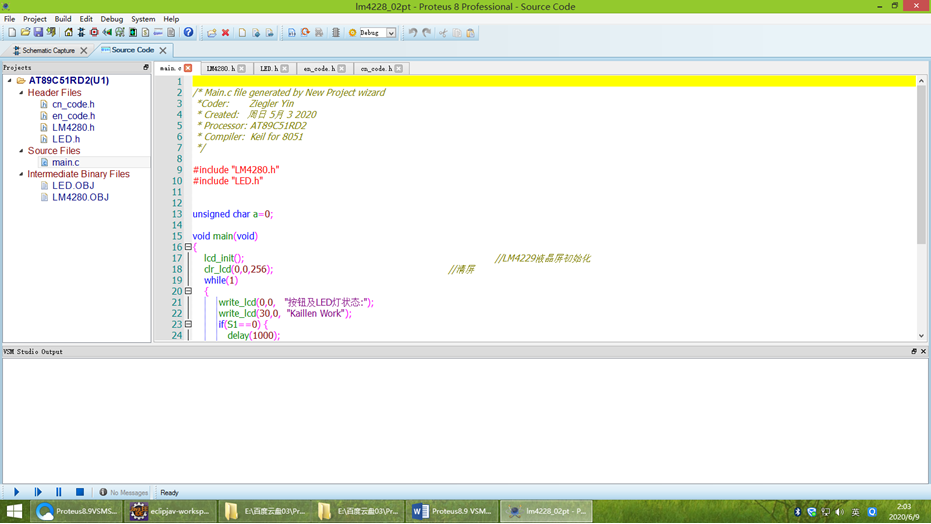Click the Redo arrow icon
Viewport: 931px width, 524px height.
[x=426, y=33]
